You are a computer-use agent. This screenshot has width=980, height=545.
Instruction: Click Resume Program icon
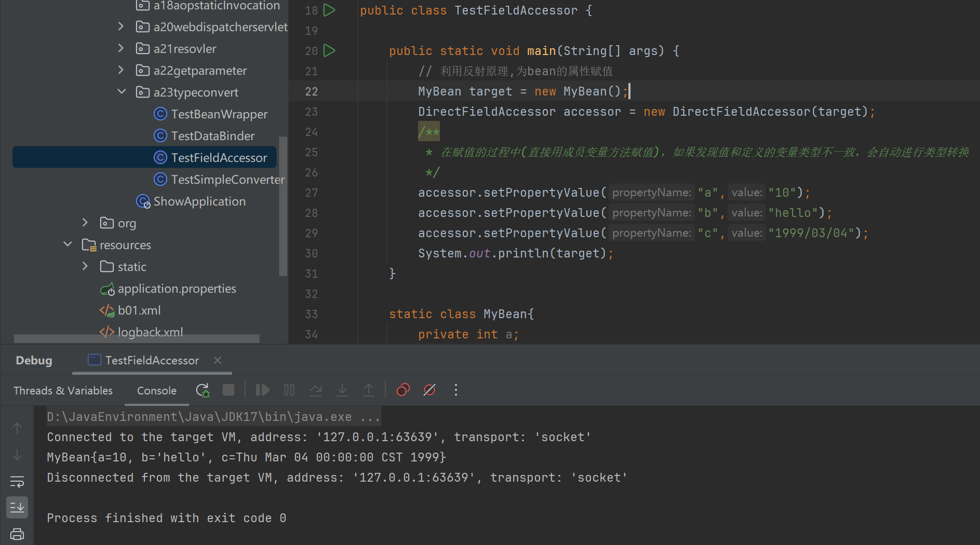[x=263, y=390]
